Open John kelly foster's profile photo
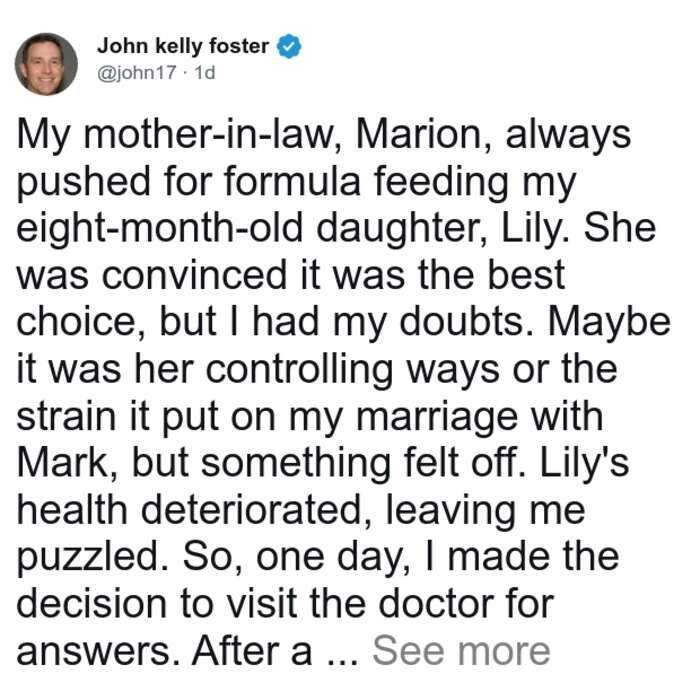This screenshot has height=700, width=700. (46, 64)
